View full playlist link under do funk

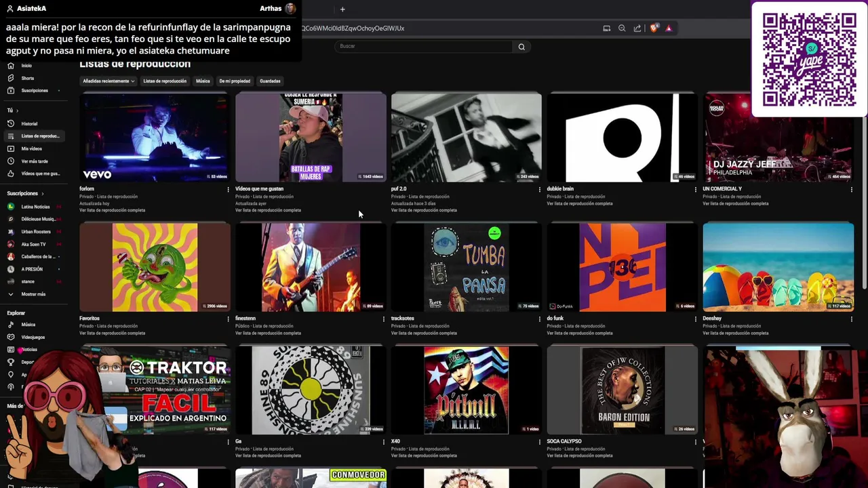click(x=580, y=333)
